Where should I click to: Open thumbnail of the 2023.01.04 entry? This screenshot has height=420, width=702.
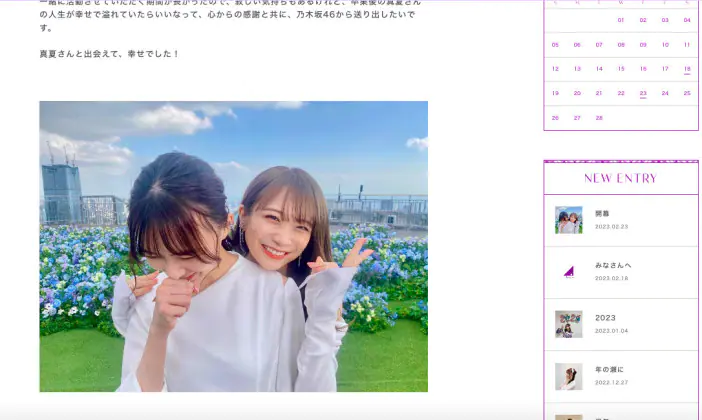pyautogui.click(x=569, y=324)
